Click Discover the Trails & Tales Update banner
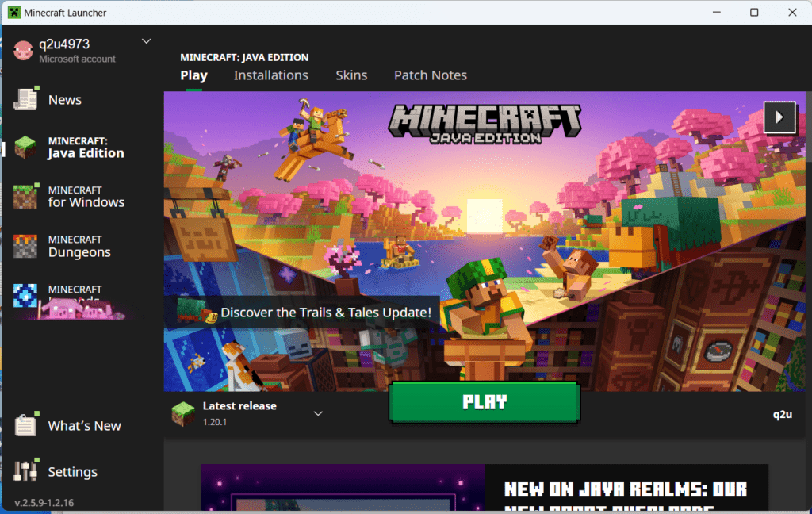 pyautogui.click(x=325, y=313)
